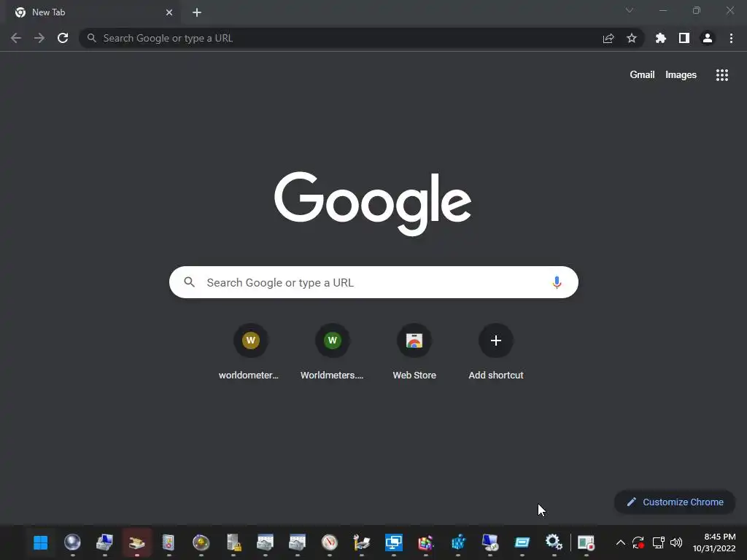Open the Extensions puzzle icon
747x560 pixels.
(x=661, y=38)
